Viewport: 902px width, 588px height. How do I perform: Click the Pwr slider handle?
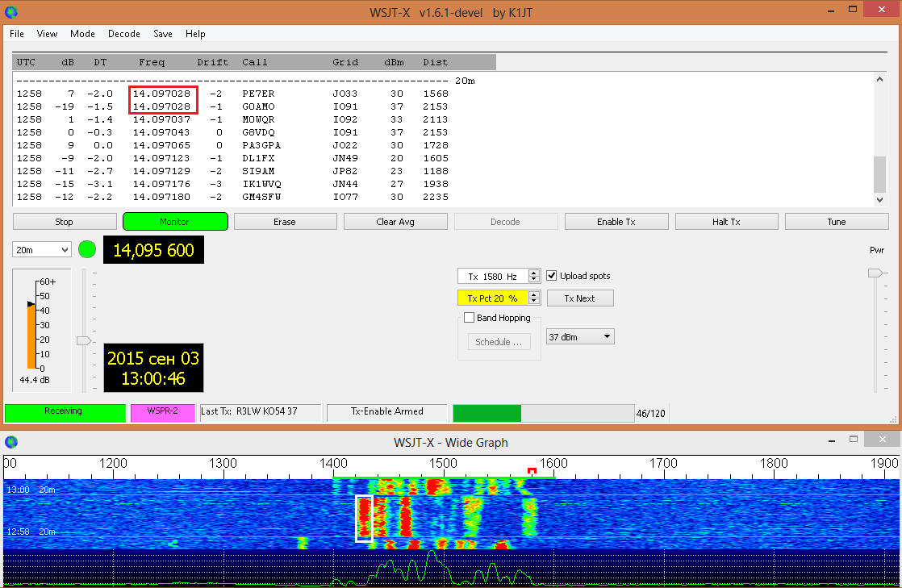click(x=875, y=273)
